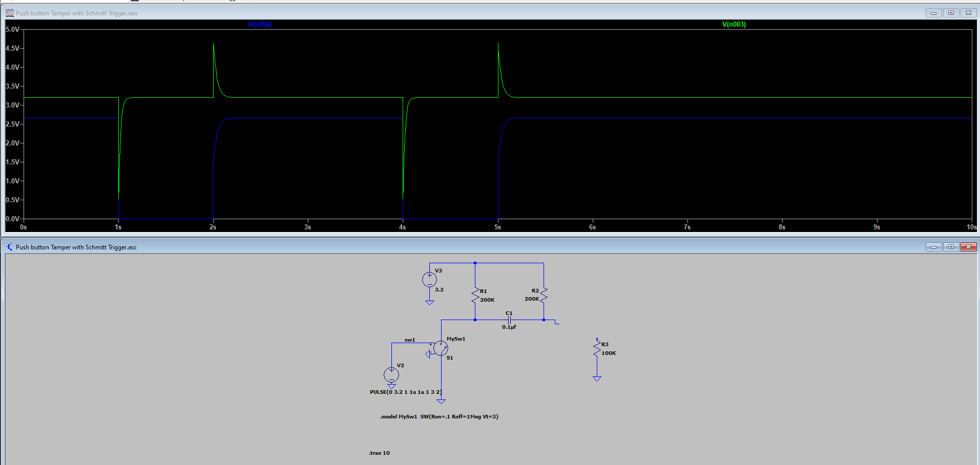Viewport: 980px width, 465px height.
Task: Minimize the waveform .raw window
Action: (x=933, y=13)
